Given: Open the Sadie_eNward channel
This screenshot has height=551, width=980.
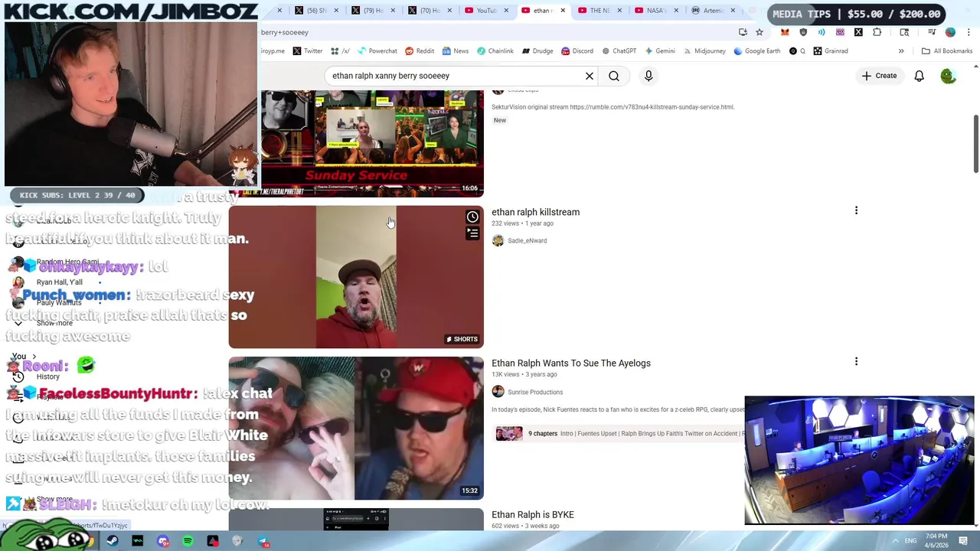Looking at the screenshot, I should [527, 240].
